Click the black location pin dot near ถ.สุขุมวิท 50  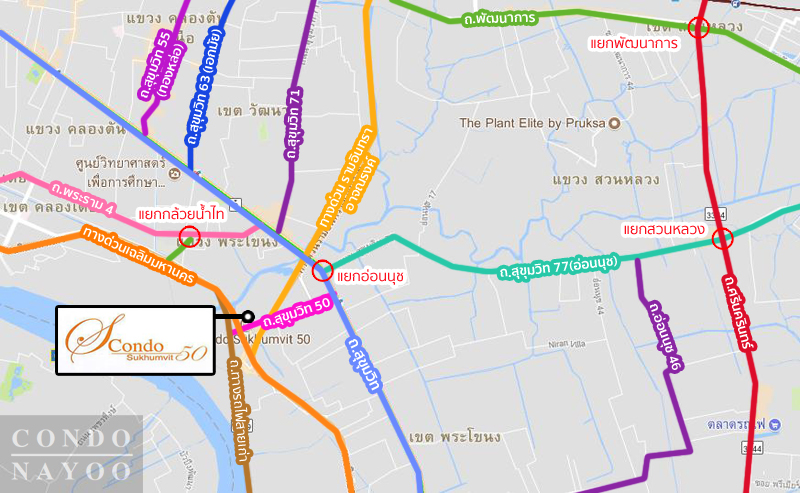pyautogui.click(x=248, y=317)
